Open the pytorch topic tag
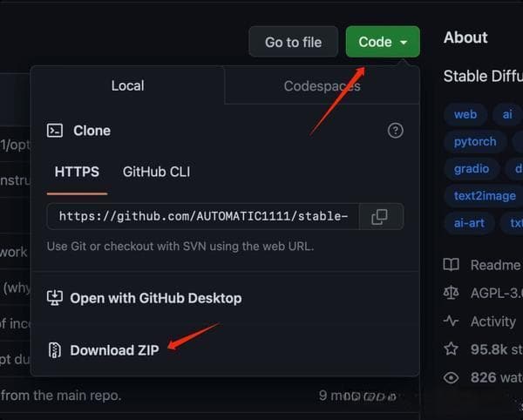The image size is (523, 420). click(475, 142)
